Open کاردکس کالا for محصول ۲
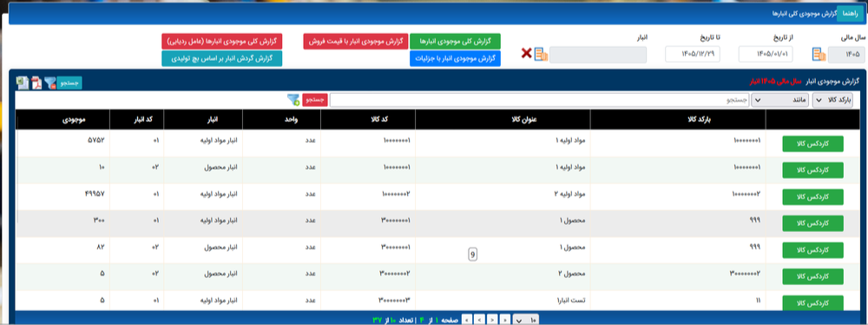Image resolution: width=868 pixels, height=325 pixels. tap(812, 276)
